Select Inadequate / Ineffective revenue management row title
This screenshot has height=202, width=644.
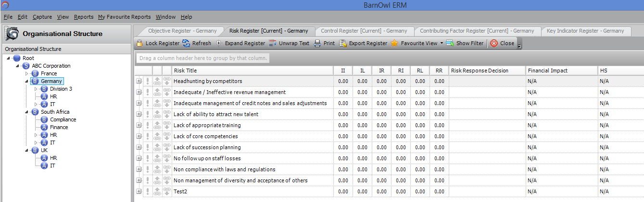point(229,92)
